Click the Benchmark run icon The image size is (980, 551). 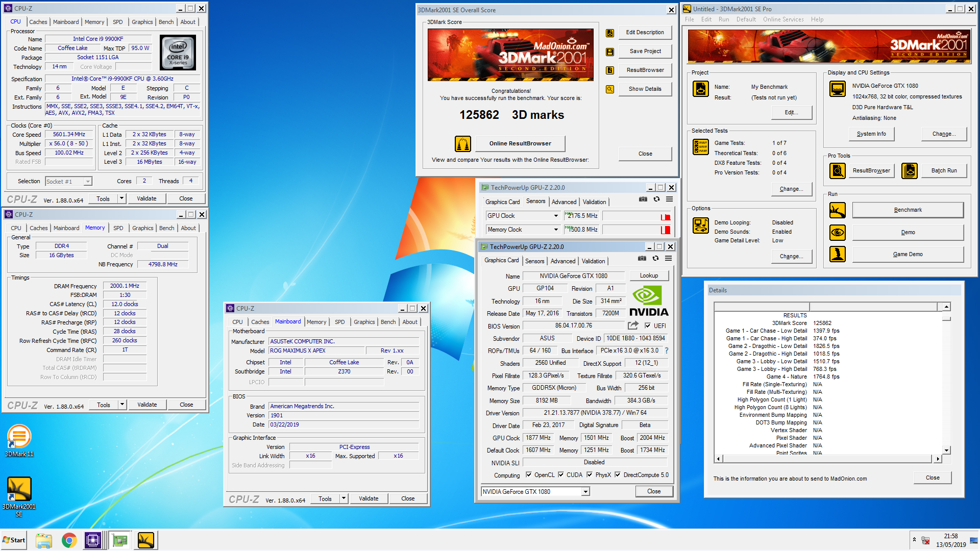tap(838, 210)
